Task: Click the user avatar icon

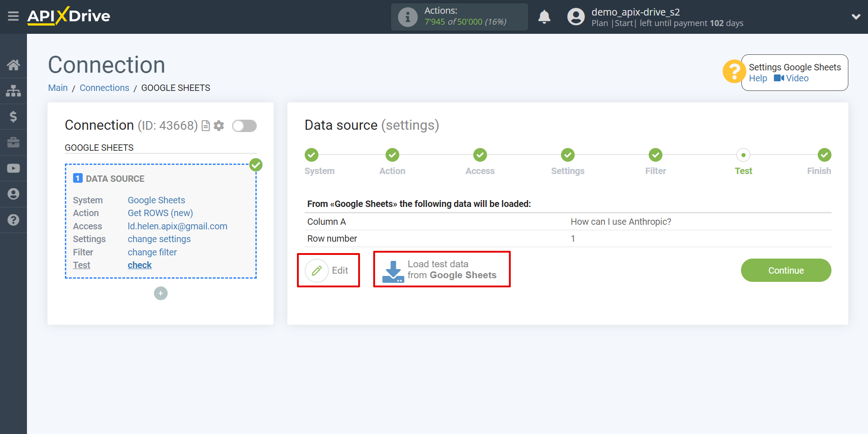Action: tap(576, 17)
